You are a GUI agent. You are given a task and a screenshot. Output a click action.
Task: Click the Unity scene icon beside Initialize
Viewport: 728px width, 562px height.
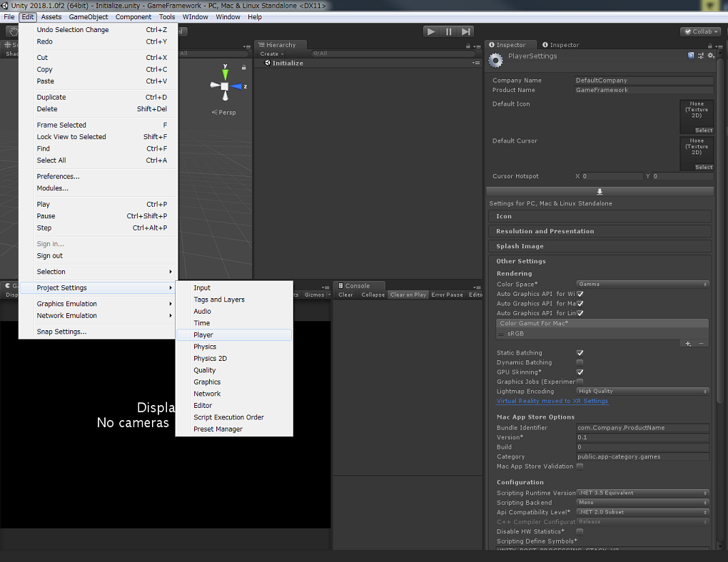(x=268, y=63)
